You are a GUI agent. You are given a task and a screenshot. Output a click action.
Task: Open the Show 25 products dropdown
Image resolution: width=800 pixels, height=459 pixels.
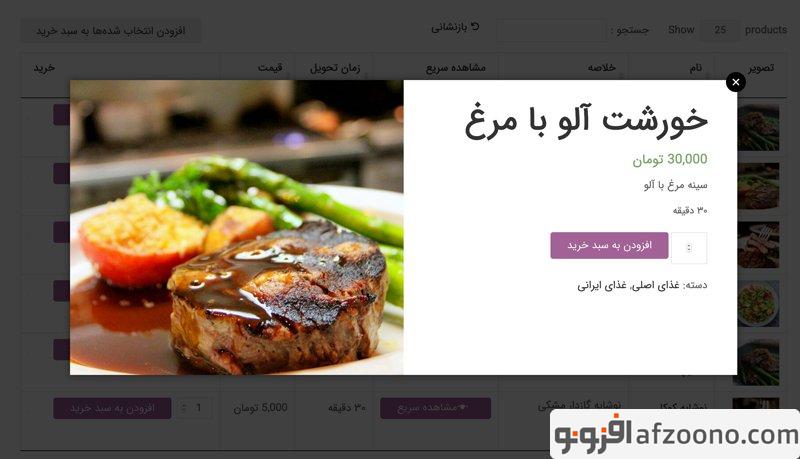(x=719, y=30)
